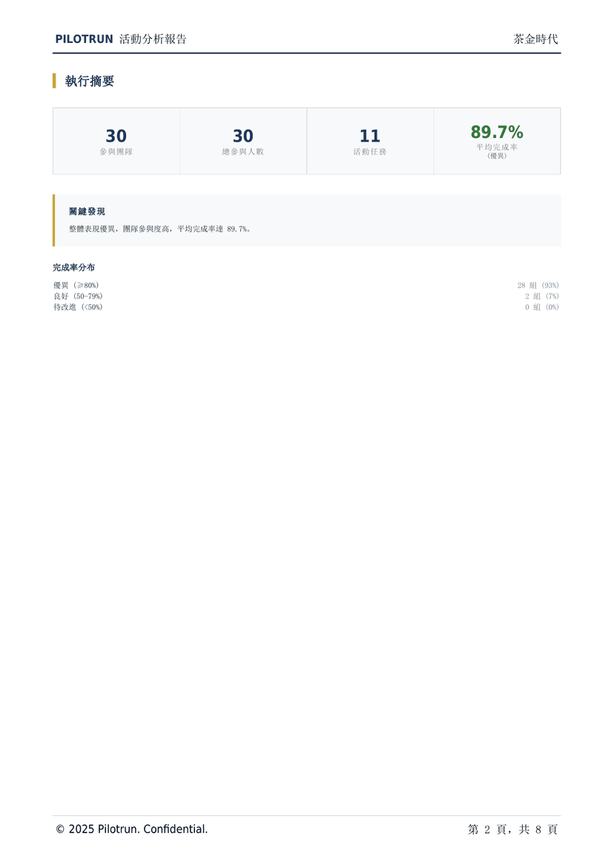Click the 2 組 (7%) value
Viewport: 614px width, 868px height.
(541, 296)
